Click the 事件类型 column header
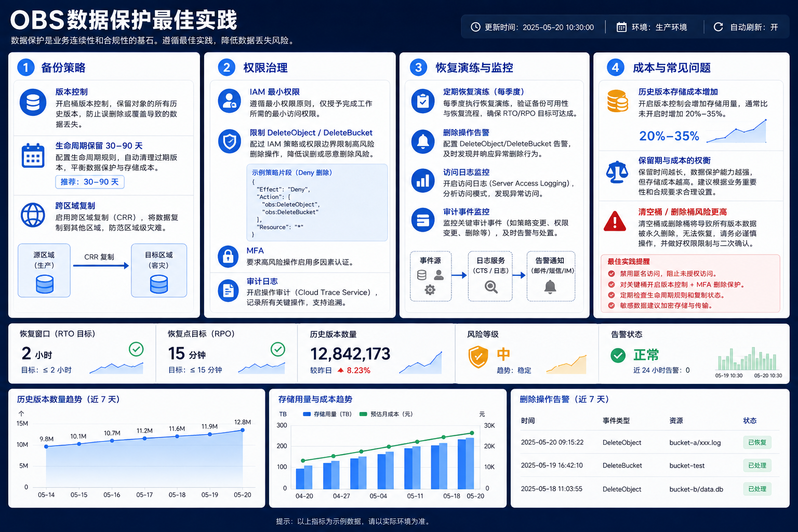The image size is (798, 532). click(x=616, y=421)
